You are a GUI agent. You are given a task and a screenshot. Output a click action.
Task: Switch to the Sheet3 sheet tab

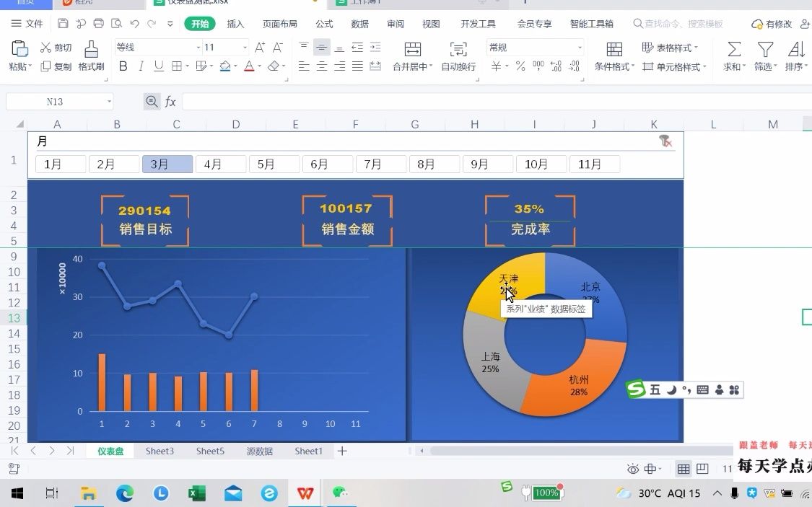point(160,451)
